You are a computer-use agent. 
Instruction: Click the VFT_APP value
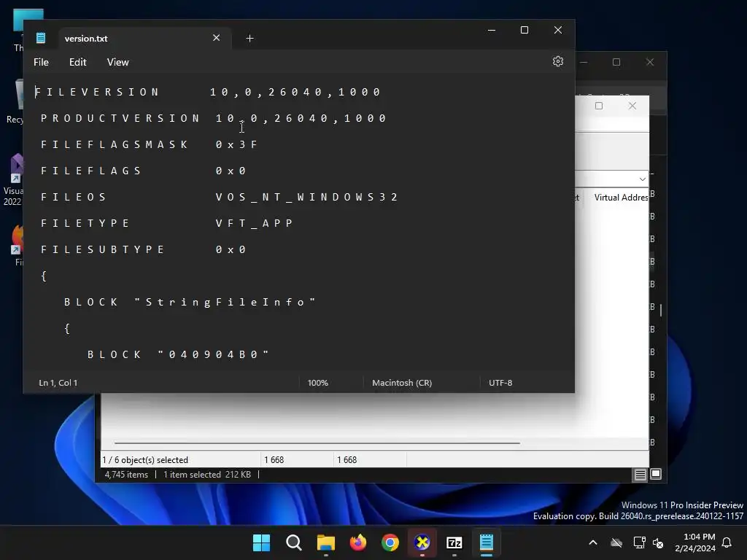254,223
